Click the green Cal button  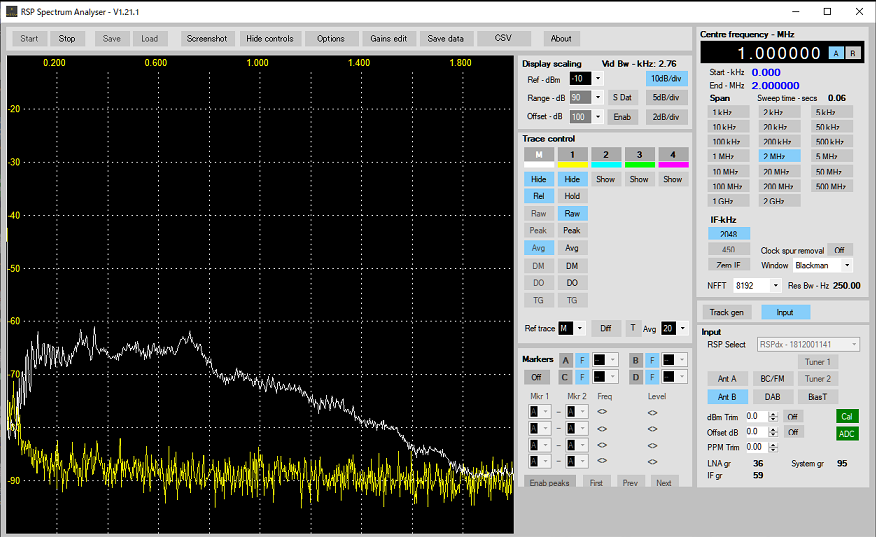(x=847, y=416)
